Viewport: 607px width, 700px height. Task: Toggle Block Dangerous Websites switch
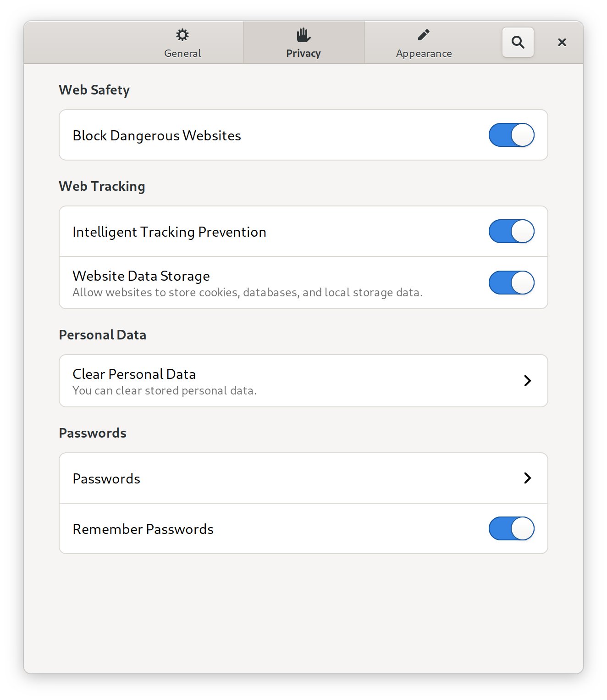tap(512, 135)
